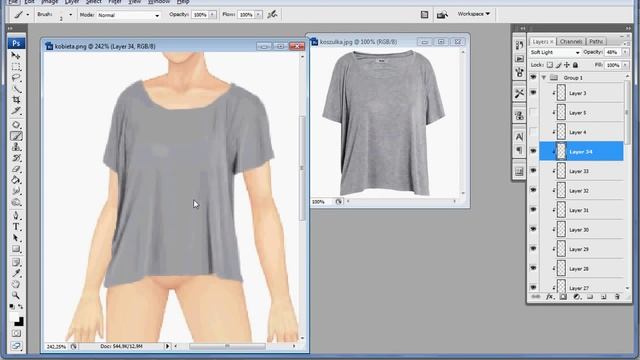The width and height of the screenshot is (640, 360).
Task: Create a new layer
Action: [604, 297]
